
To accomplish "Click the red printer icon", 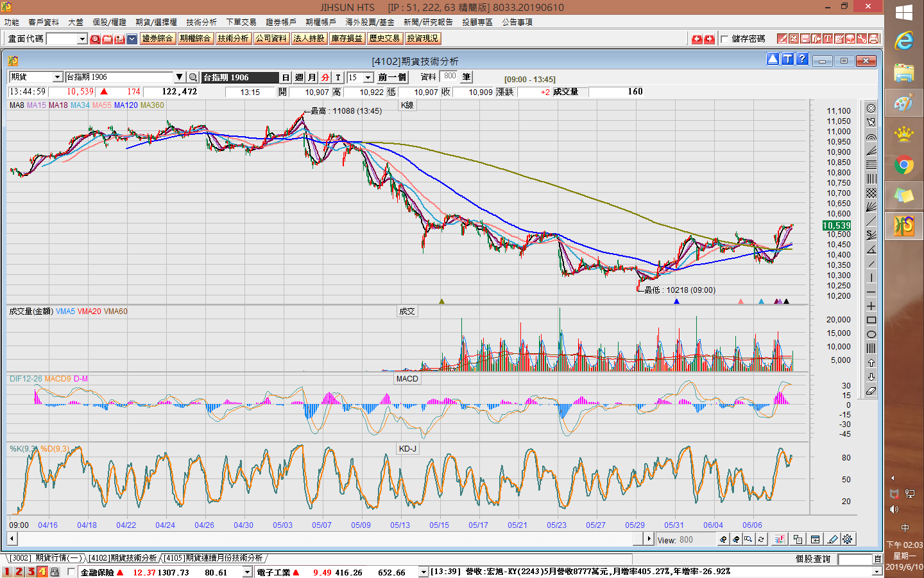I will [x=873, y=39].
